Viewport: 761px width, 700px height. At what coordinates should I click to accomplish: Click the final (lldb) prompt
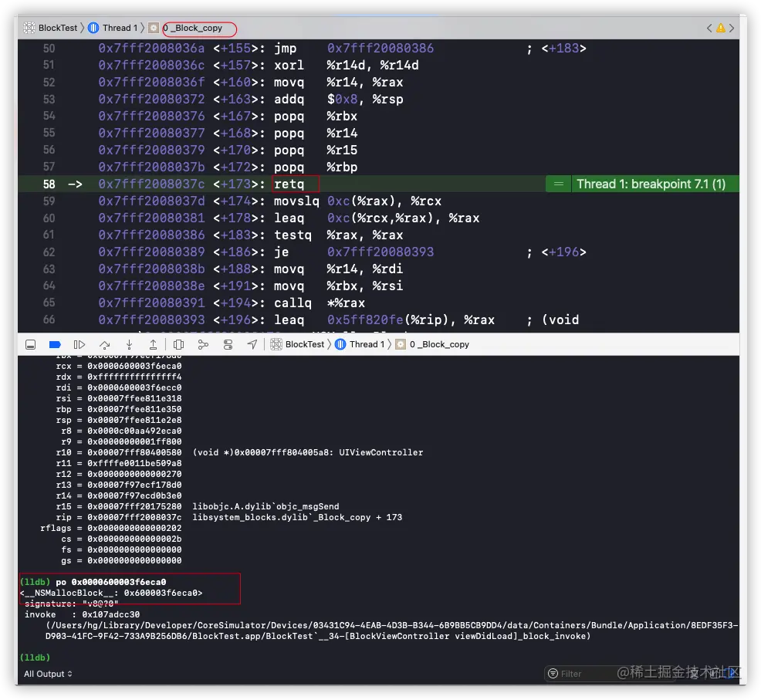tap(35, 658)
